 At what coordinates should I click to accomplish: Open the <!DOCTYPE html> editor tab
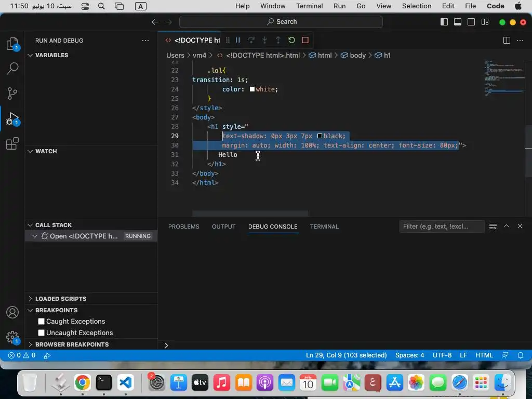coord(192,41)
